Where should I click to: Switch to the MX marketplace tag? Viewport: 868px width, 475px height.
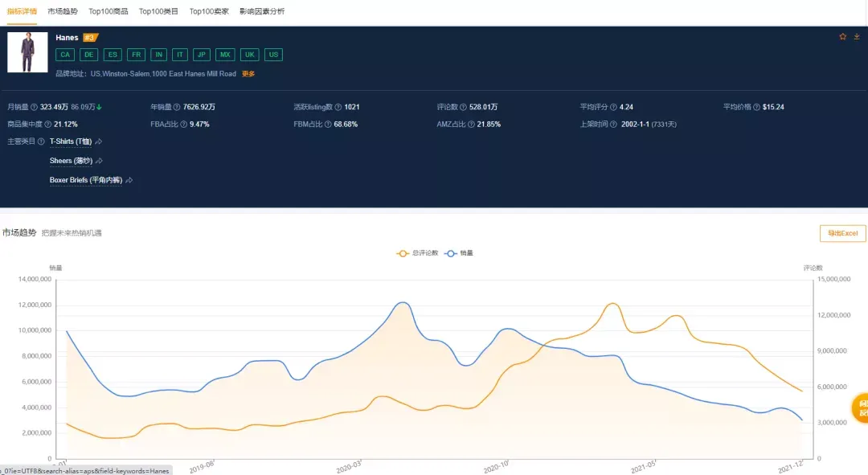tap(225, 55)
